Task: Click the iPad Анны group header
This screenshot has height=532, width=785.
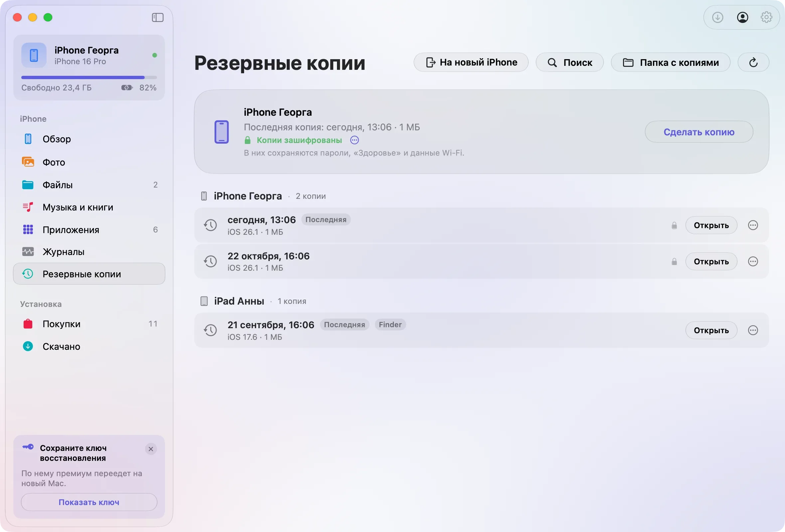Action: click(253, 301)
